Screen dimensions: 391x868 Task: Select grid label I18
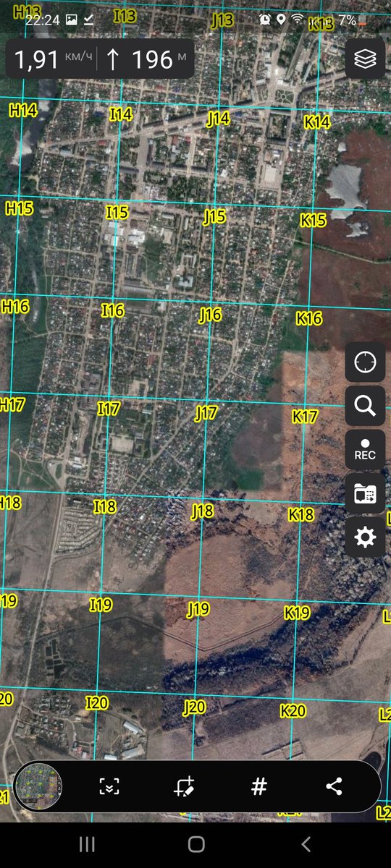[105, 507]
